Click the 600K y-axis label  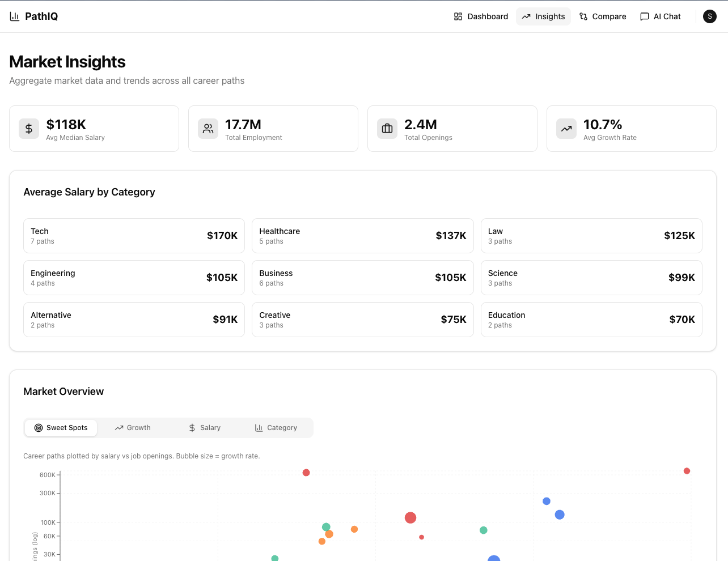click(48, 475)
